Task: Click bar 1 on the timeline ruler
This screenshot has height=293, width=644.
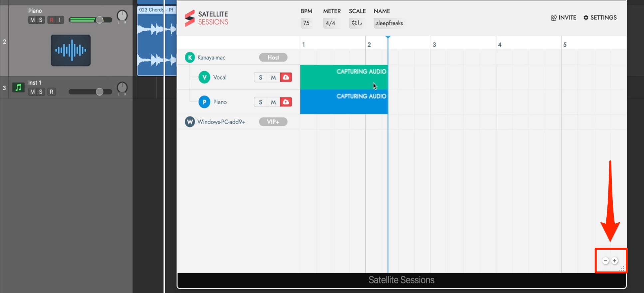Action: 304,45
